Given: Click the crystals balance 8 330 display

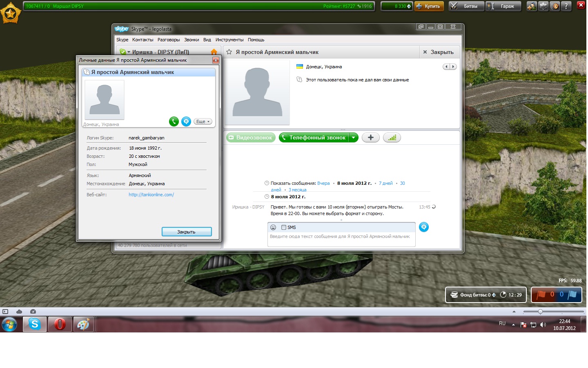Looking at the screenshot, I should coord(397,6).
